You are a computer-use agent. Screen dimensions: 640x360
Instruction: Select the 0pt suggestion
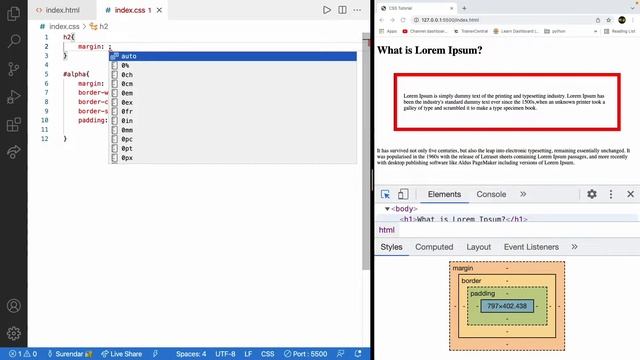[233, 149]
